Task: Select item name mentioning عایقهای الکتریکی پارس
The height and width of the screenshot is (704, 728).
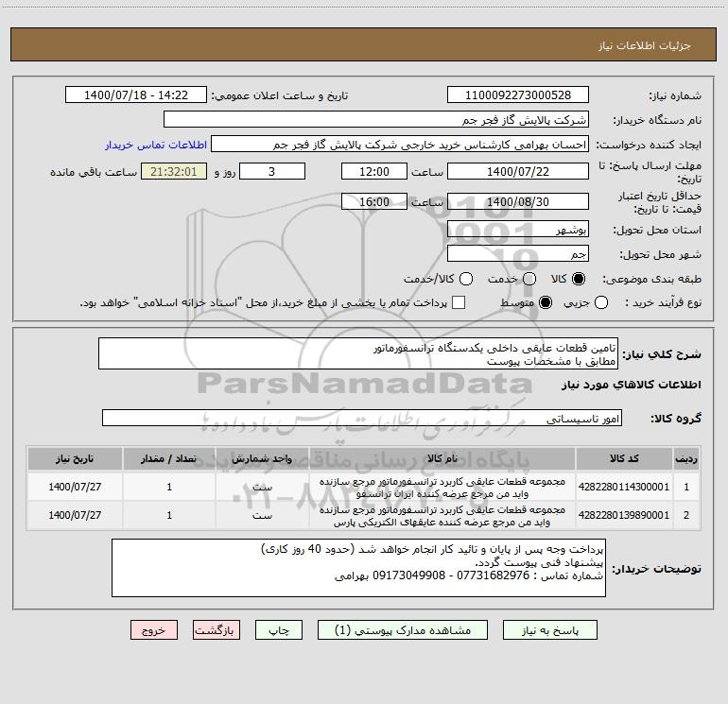Action: click(442, 516)
